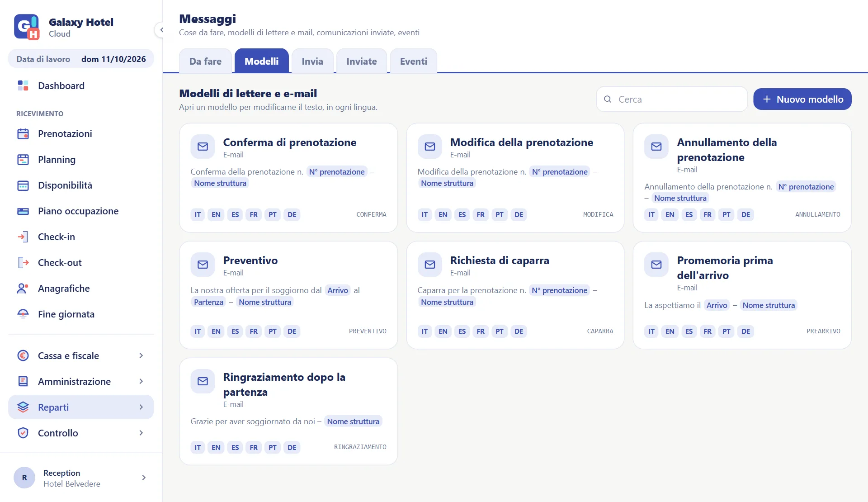The width and height of the screenshot is (868, 502).
Task: Click the Disponibilità icon
Action: click(x=23, y=185)
